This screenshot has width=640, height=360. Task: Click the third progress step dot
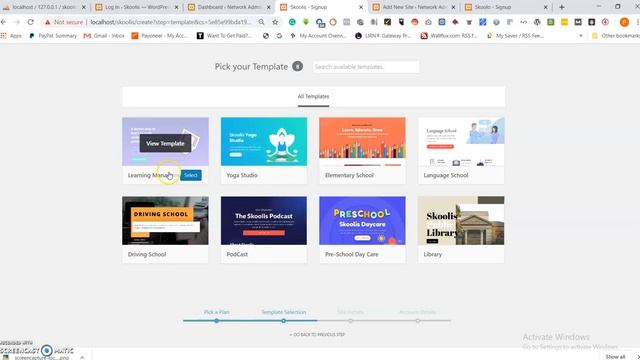[x=350, y=321]
